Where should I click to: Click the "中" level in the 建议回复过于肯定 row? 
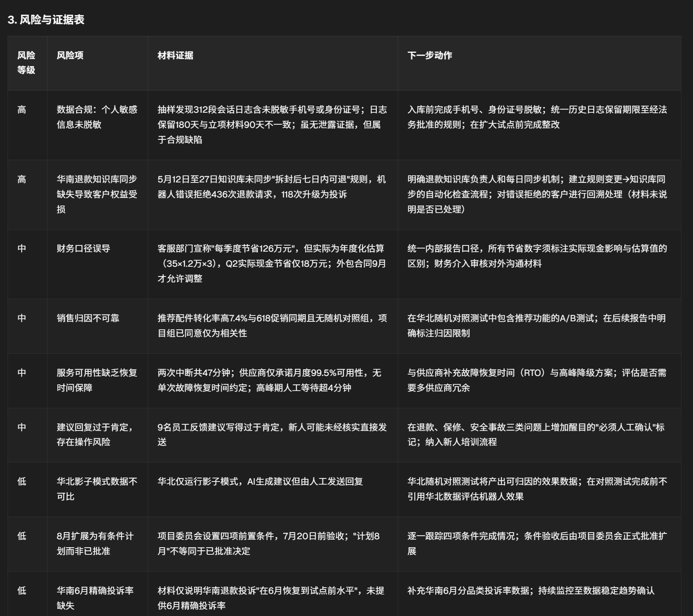[x=22, y=427]
